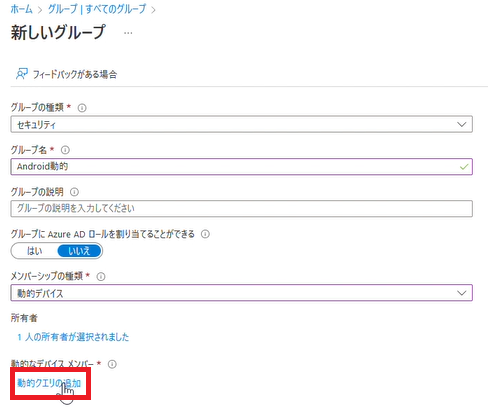The image size is (488, 409).
Task: Click the feedback person icon
Action: pyautogui.click(x=22, y=74)
